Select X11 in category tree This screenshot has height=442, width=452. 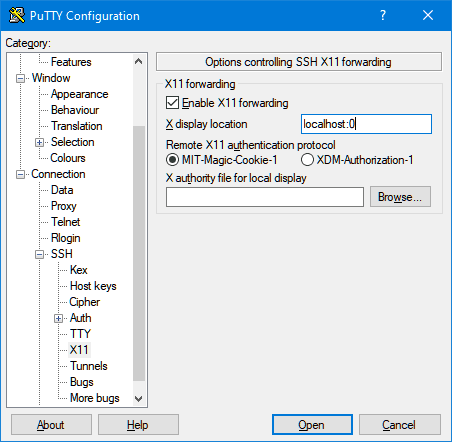(79, 350)
